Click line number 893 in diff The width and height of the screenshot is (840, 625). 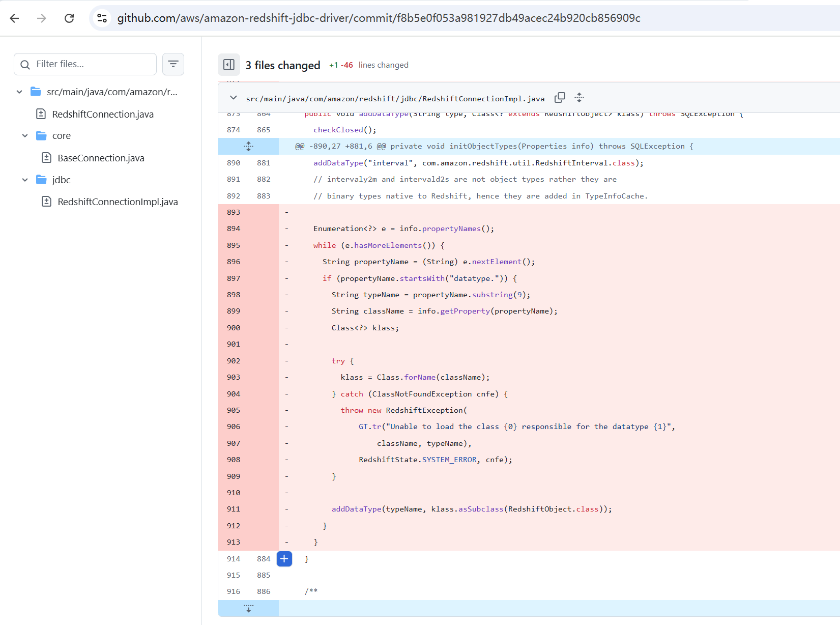(234, 212)
